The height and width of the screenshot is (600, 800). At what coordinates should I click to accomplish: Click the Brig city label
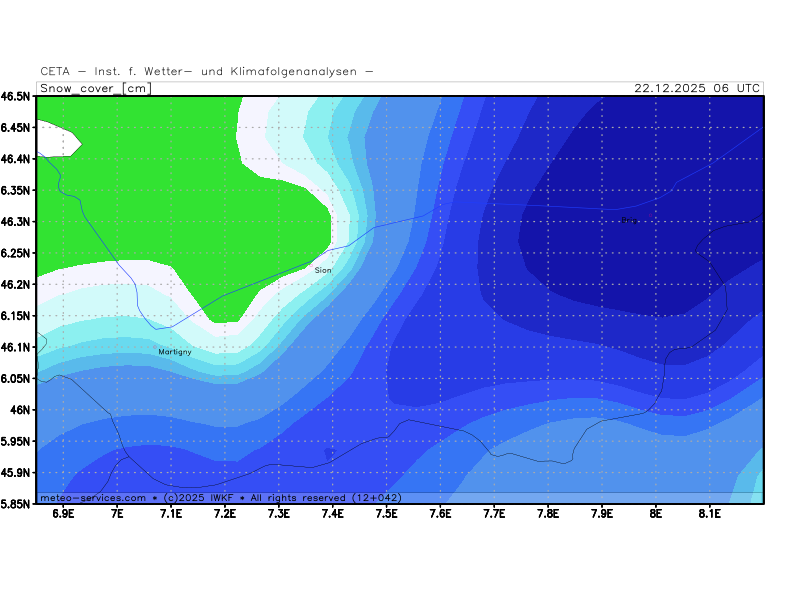click(628, 220)
